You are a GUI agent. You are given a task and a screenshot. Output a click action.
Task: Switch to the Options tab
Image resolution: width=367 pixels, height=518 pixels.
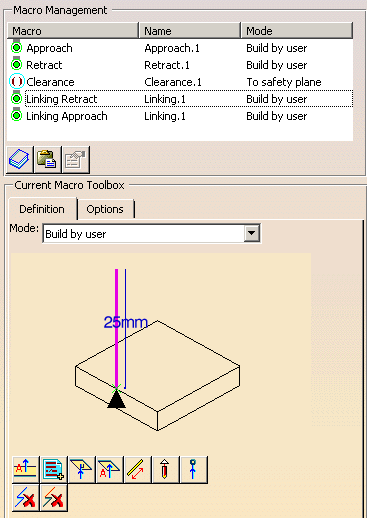[x=105, y=209]
